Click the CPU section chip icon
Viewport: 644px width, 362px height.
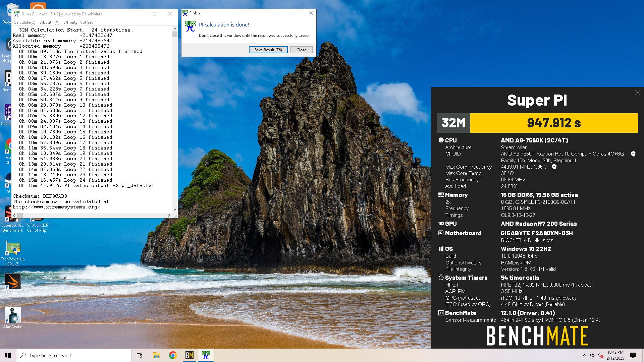(x=441, y=140)
